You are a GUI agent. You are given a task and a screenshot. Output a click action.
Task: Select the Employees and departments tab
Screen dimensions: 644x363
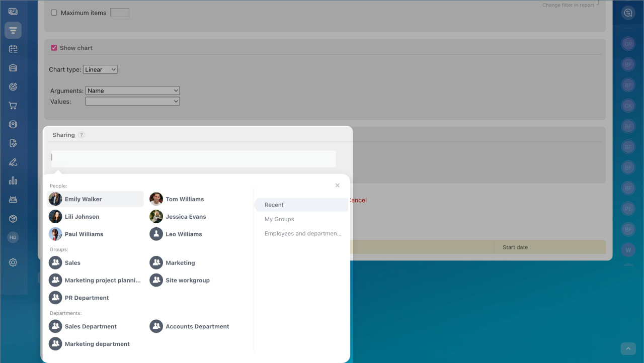tap(302, 234)
